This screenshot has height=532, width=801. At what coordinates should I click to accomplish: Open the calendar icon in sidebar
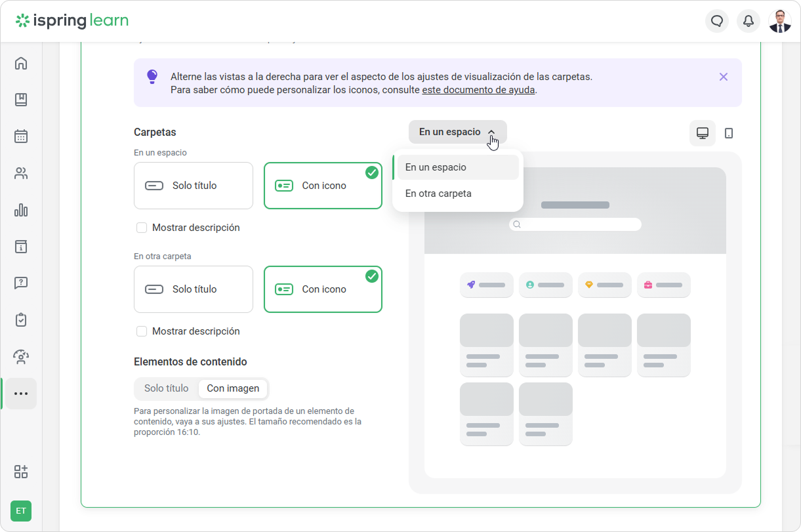[21, 136]
